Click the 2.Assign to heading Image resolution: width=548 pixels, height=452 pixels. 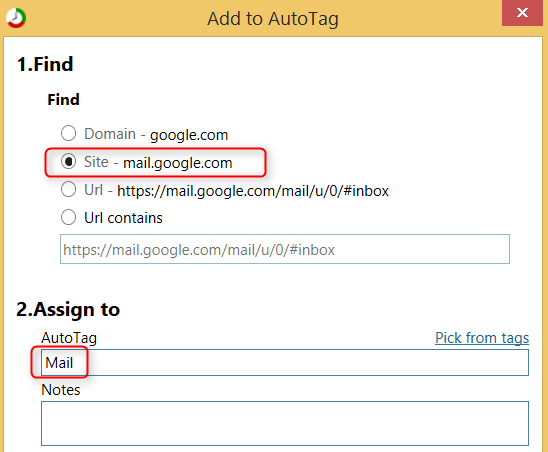pos(68,310)
